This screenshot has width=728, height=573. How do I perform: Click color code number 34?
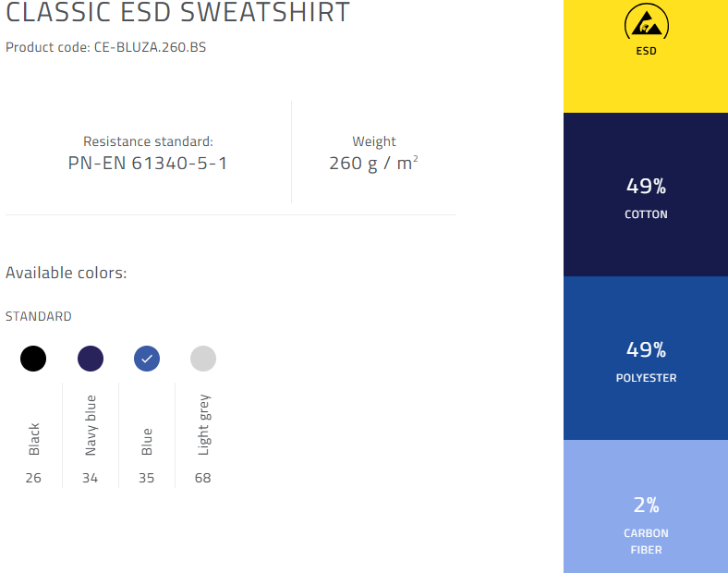point(90,478)
